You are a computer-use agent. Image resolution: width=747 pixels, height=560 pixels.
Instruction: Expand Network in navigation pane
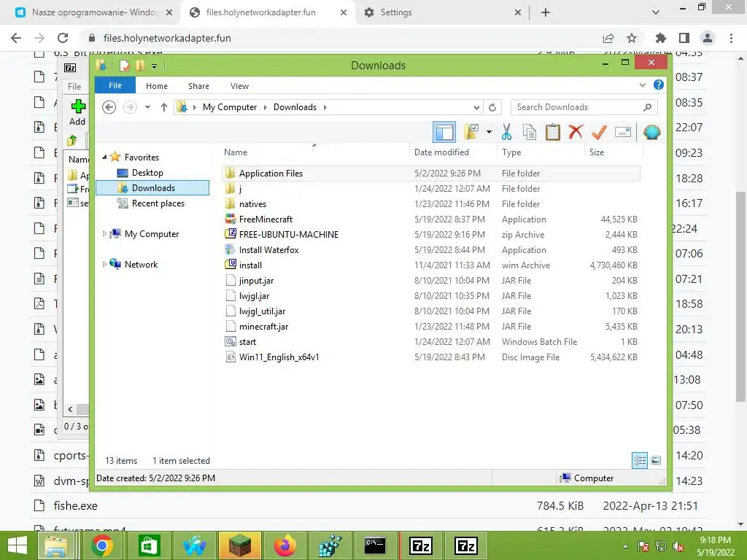click(x=105, y=264)
